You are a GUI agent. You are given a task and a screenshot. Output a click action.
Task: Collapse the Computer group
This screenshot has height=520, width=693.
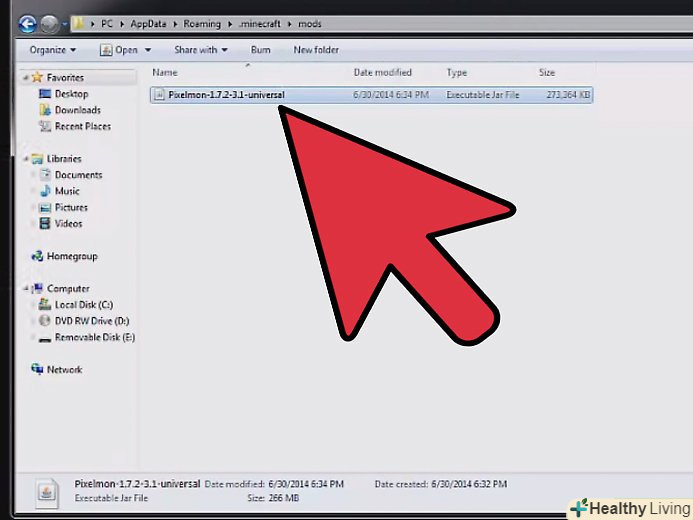[26, 288]
